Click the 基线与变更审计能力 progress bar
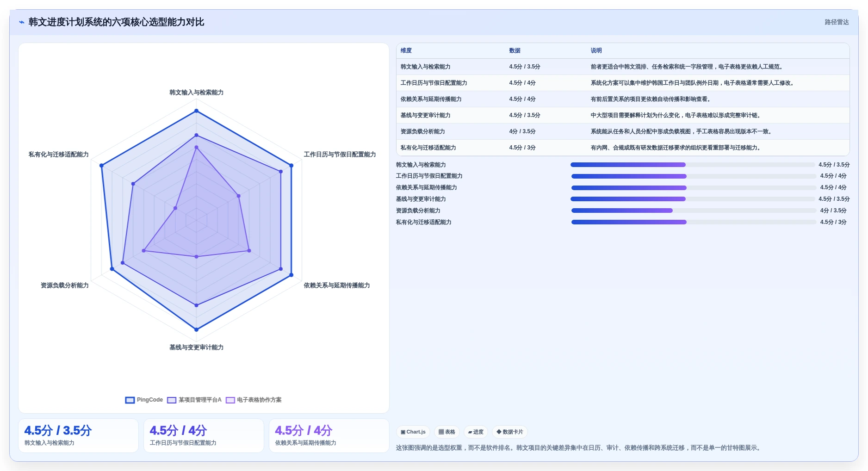Screen dimensions: 868x471 (693, 199)
